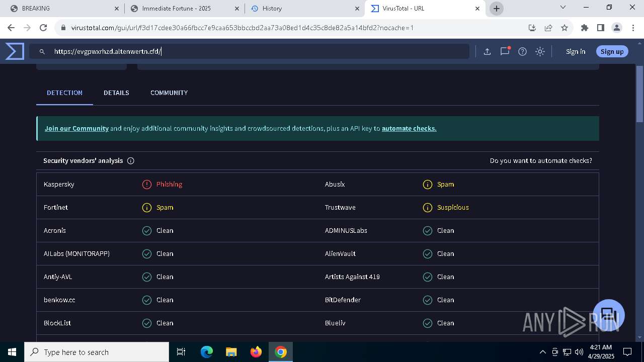
Task: Switch to the COMMUNITY tab
Action: [169, 93]
